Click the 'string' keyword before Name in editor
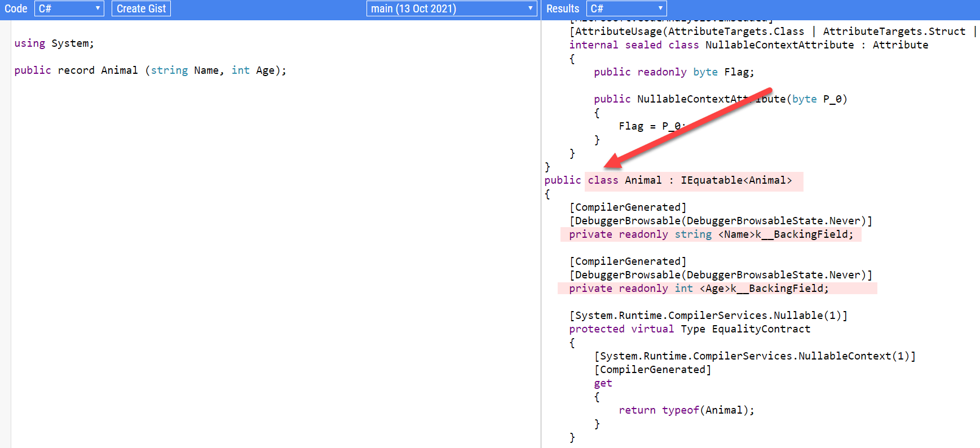The image size is (980, 448). [x=169, y=70]
